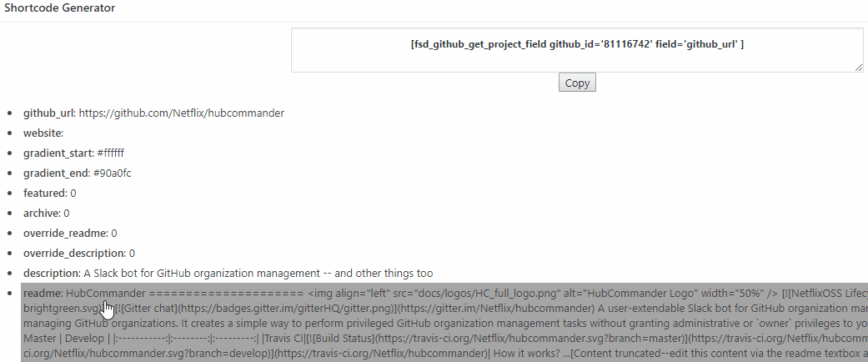Click the textarea resize handle corner
868x362 pixels.
(x=859, y=68)
